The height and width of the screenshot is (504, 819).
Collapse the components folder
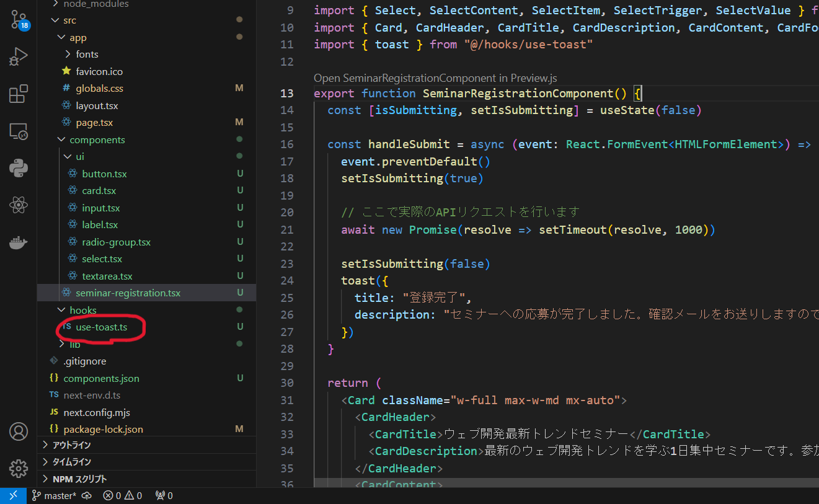(146, 139)
